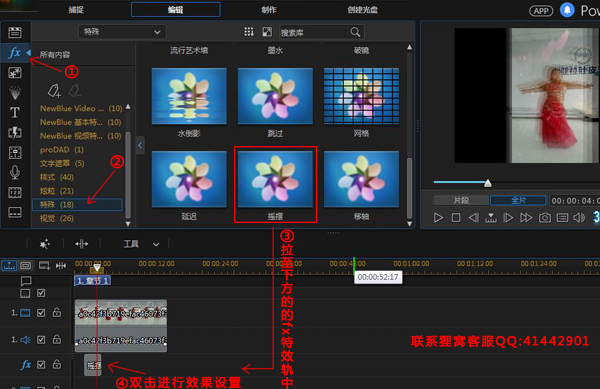Click the library grid view icon
The width and height of the screenshot is (600, 389).
pyautogui.click(x=249, y=32)
